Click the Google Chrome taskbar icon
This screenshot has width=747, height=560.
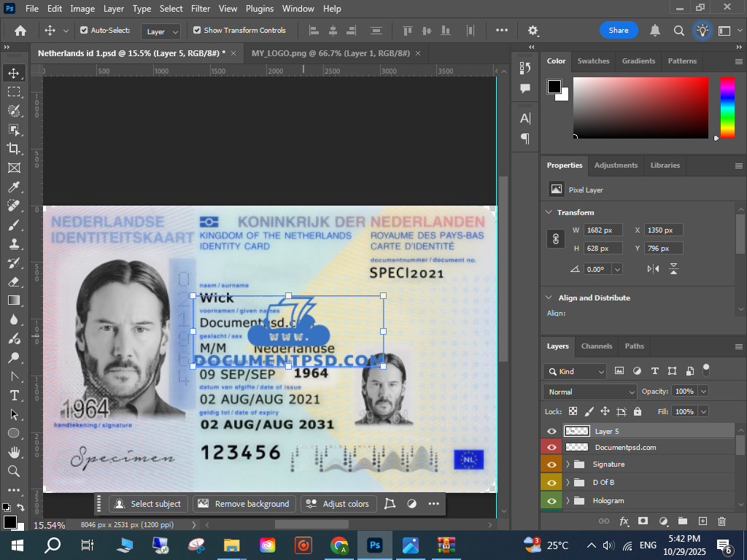(x=339, y=545)
